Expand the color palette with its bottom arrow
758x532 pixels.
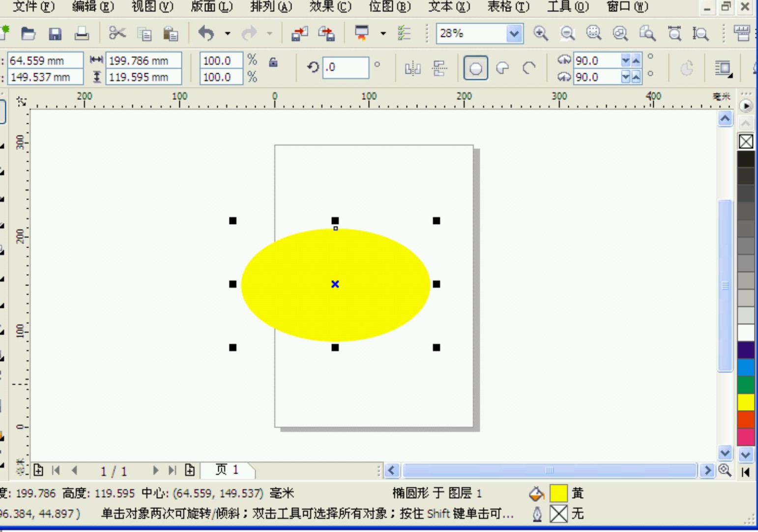pos(746,472)
